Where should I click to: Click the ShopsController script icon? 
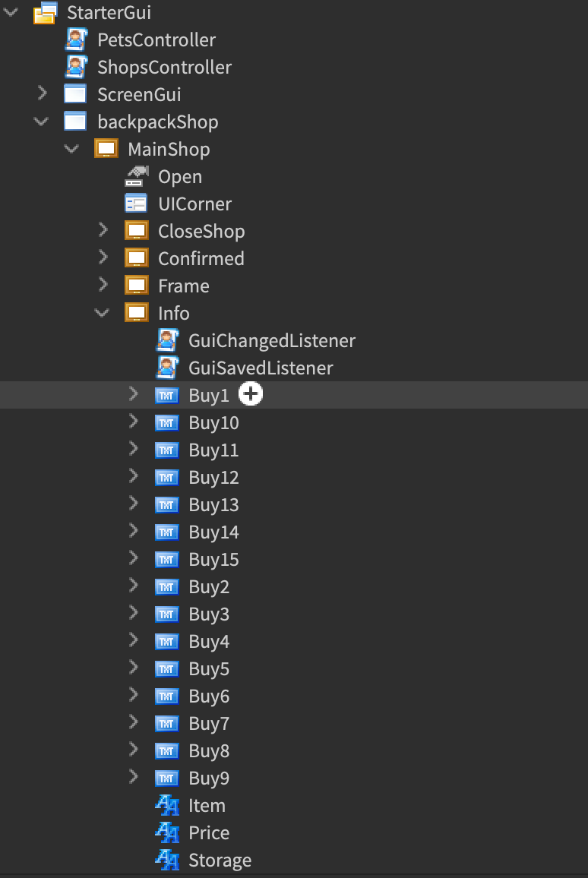[75, 68]
